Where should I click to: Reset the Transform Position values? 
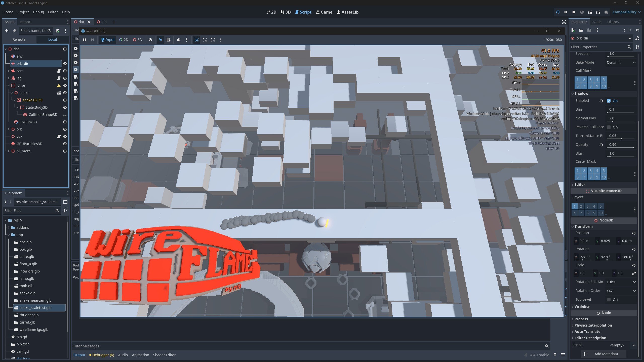(634, 233)
